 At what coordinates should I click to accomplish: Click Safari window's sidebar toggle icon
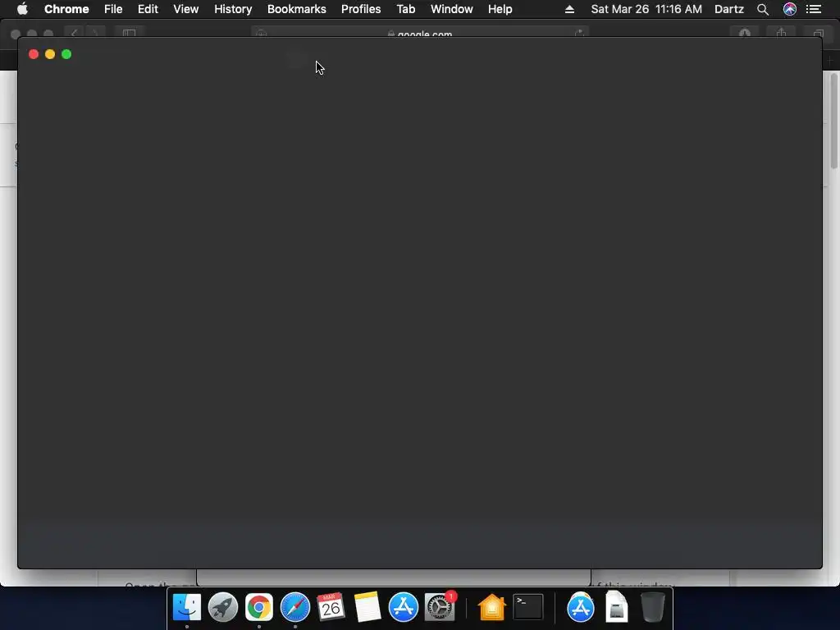tap(129, 33)
